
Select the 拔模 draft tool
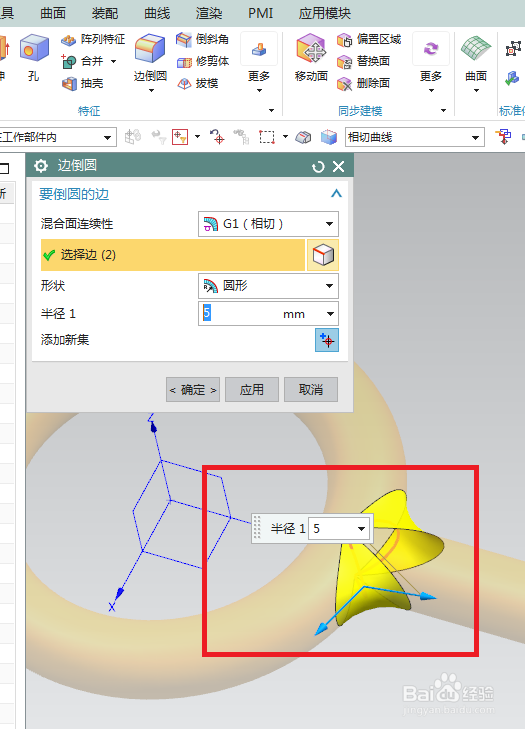[x=198, y=83]
